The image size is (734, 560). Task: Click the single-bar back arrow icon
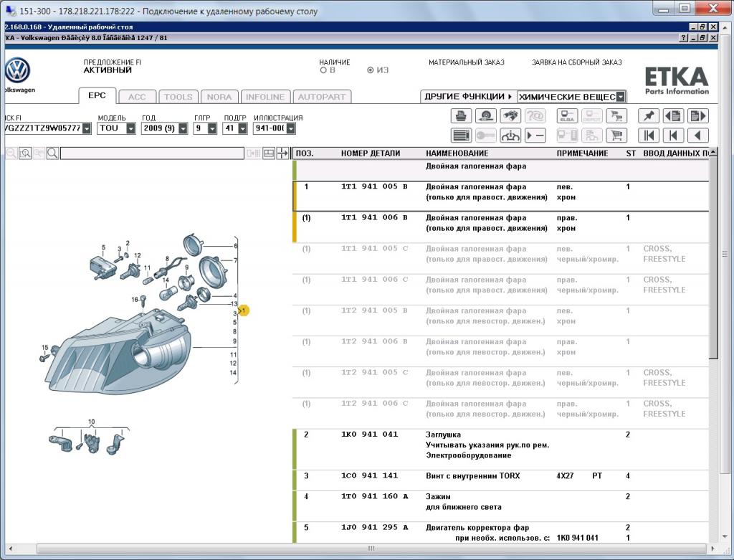(673, 136)
